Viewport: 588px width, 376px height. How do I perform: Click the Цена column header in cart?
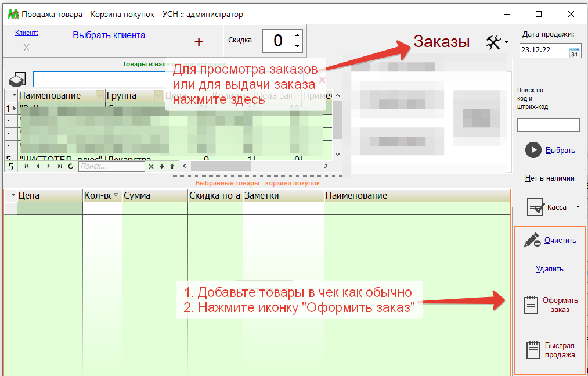pyautogui.click(x=50, y=196)
